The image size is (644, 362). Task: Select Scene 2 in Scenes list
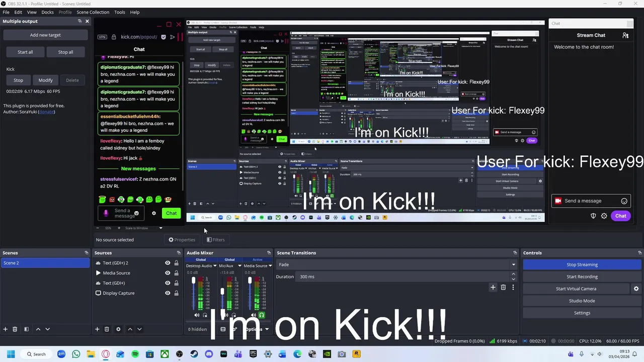click(x=45, y=263)
